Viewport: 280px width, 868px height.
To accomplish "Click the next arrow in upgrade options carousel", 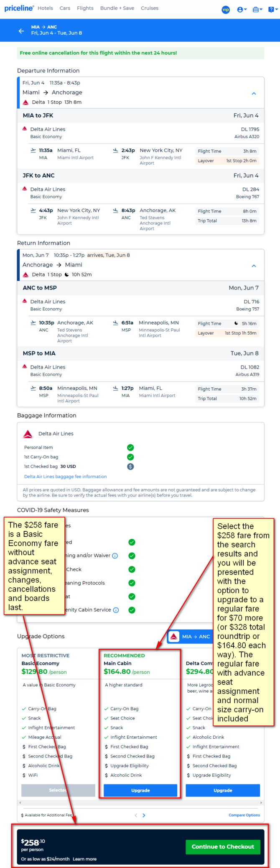I will pyautogui.click(x=144, y=815).
